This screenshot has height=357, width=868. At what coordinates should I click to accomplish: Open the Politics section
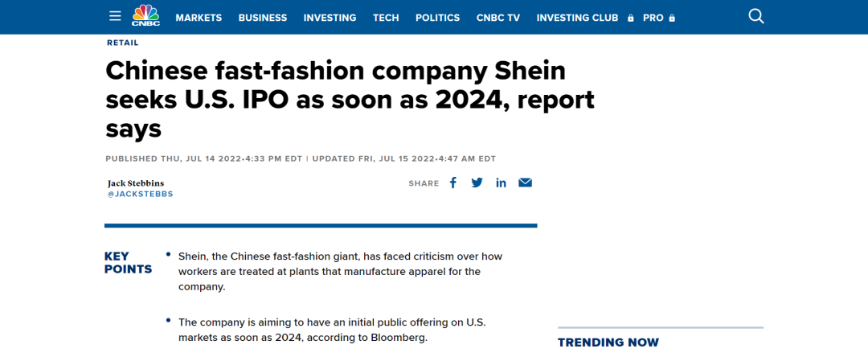(x=438, y=18)
